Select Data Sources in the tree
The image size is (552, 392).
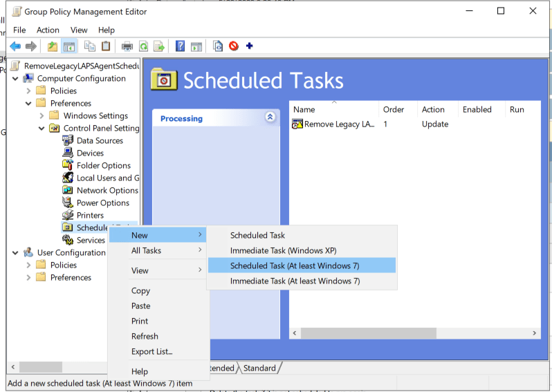[100, 140]
